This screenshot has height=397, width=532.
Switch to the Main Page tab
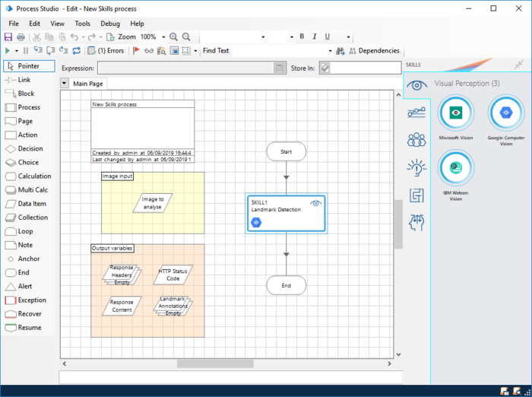click(x=88, y=84)
